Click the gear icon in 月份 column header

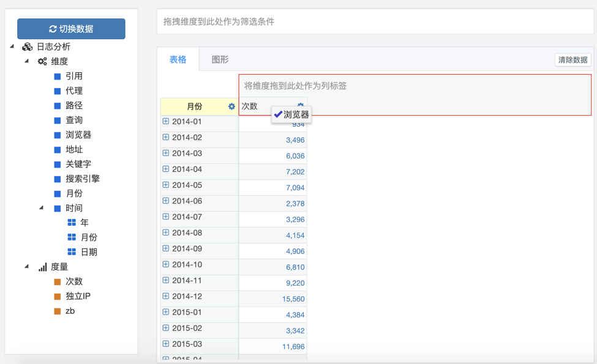click(231, 106)
